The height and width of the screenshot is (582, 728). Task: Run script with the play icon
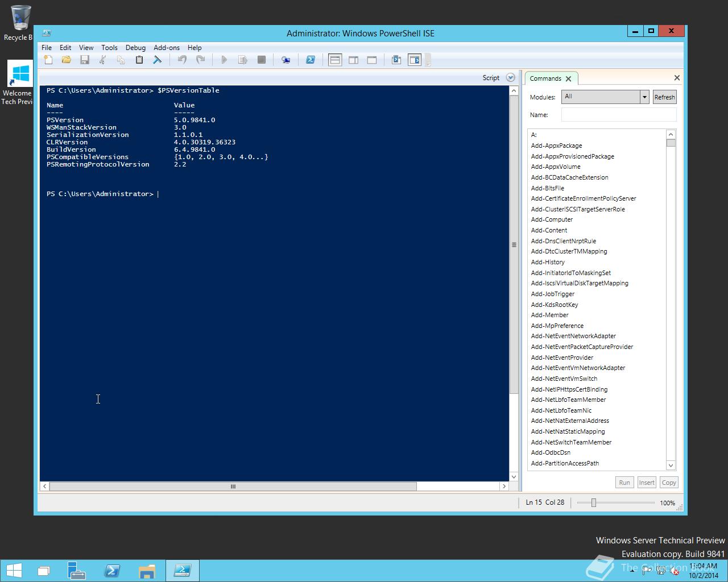point(224,60)
